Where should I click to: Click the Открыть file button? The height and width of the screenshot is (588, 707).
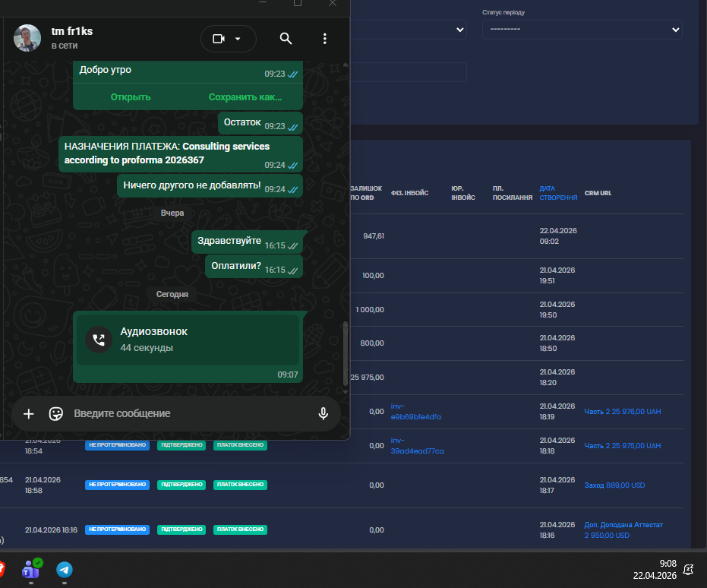point(131,97)
